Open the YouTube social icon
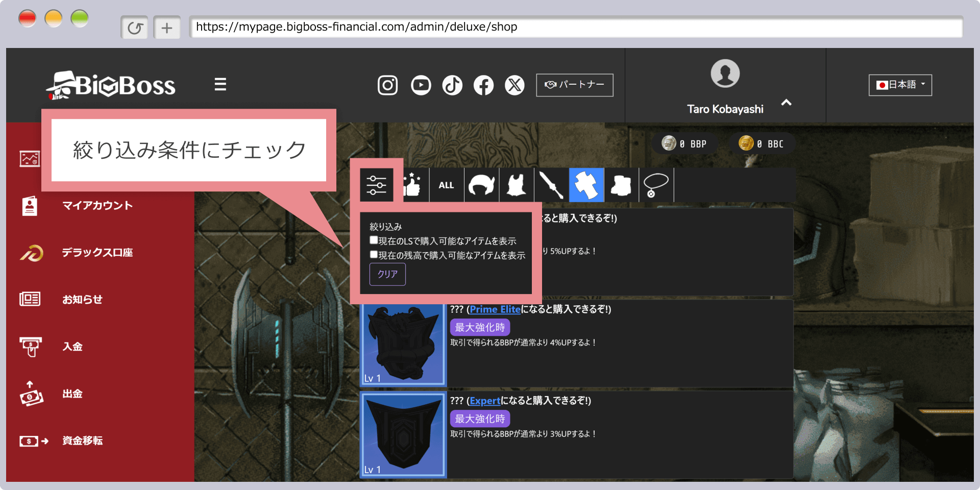 [x=421, y=85]
